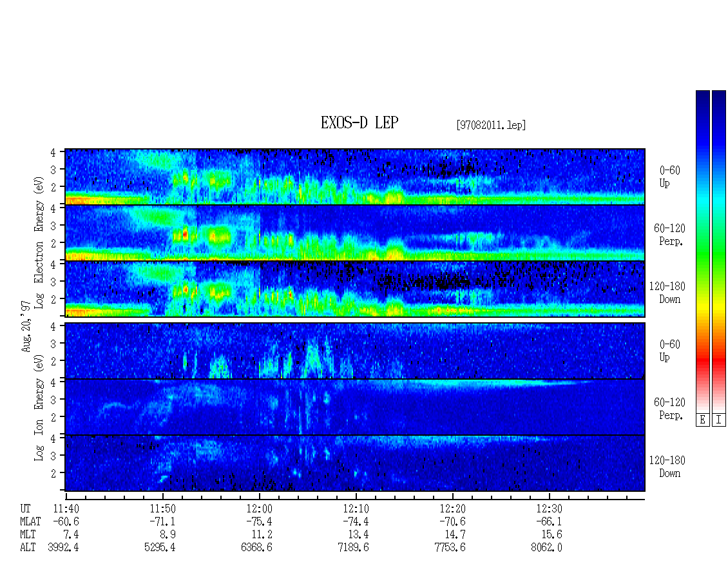The width and height of the screenshot is (728, 564).
Task: Click the MLT value 8.9
Action: point(168,534)
